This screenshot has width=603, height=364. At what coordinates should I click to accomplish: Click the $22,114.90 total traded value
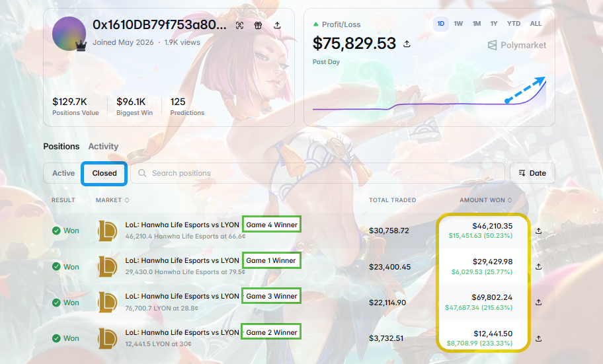(x=387, y=303)
